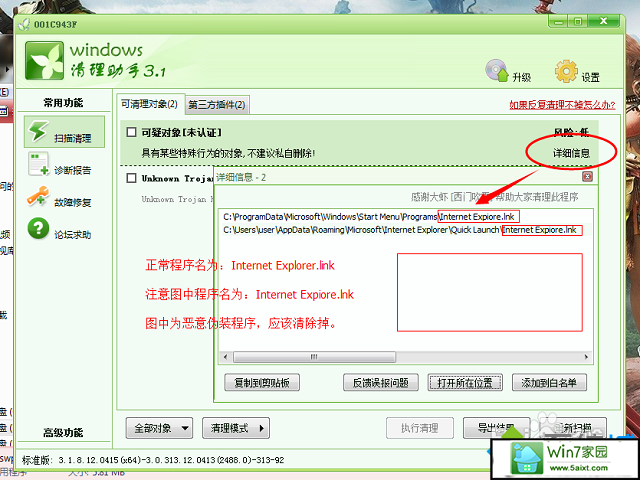Click the 导出结果 button
Screen dimensions: 640x480
coord(496,428)
